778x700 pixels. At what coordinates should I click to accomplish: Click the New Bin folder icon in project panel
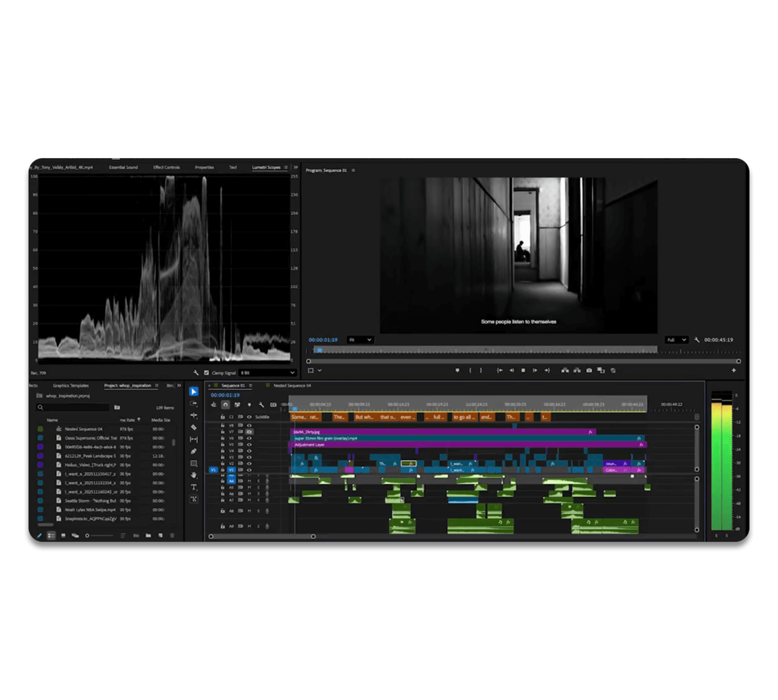coord(148,535)
